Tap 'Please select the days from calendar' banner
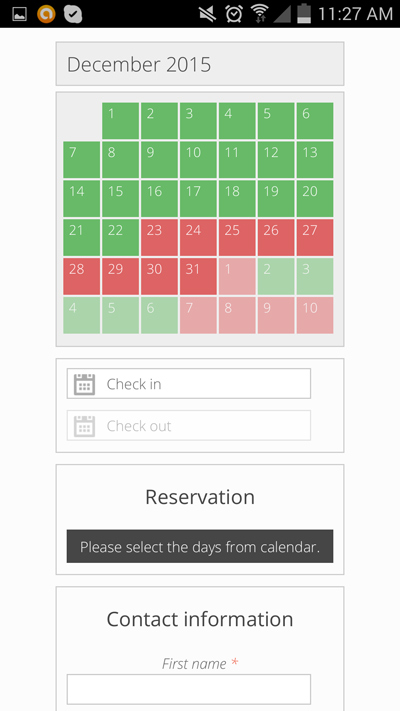The width and height of the screenshot is (400, 711). pos(200,546)
